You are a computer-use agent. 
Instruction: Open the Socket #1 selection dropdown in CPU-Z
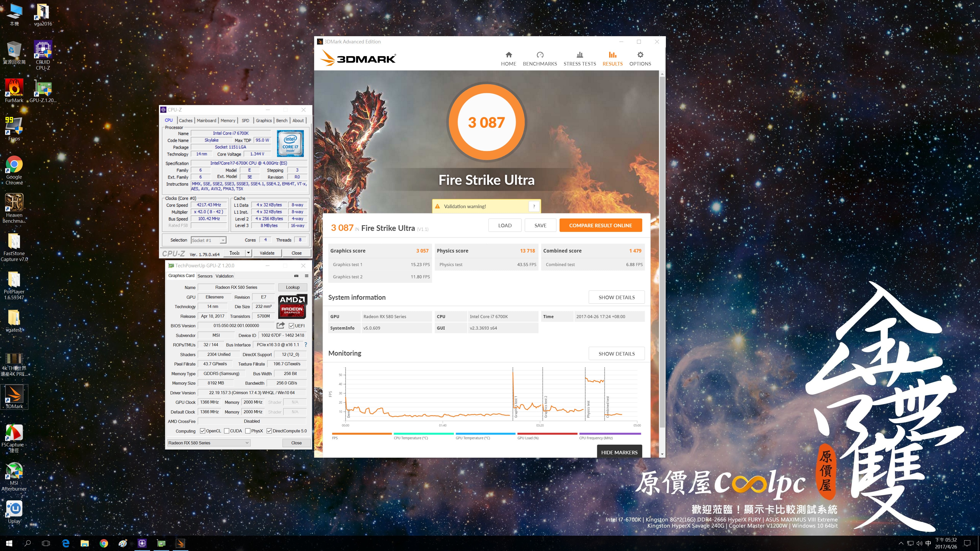coord(209,240)
